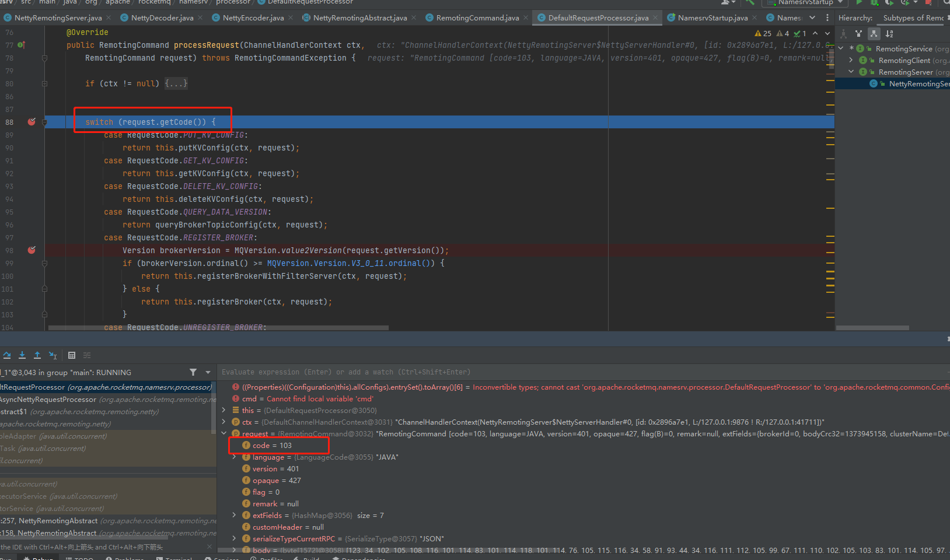Click the Debug bug icon in the toolbar
950x560 pixels.
[874, 2]
